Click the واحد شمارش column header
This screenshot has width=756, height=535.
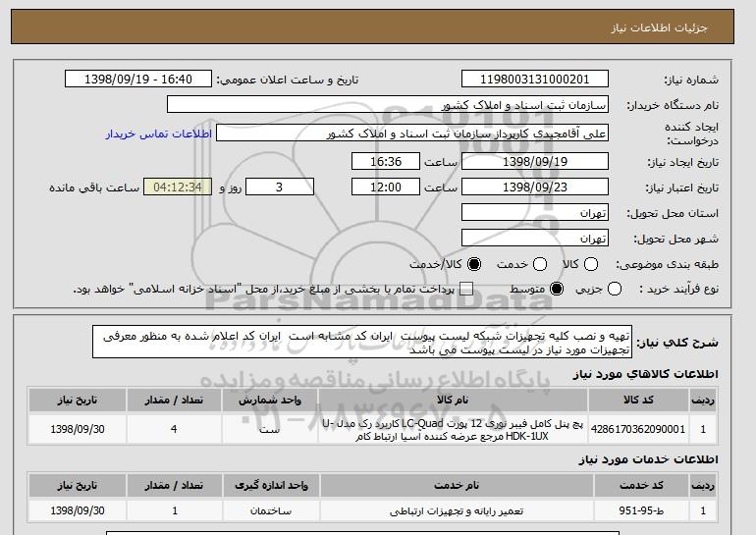[x=270, y=401]
